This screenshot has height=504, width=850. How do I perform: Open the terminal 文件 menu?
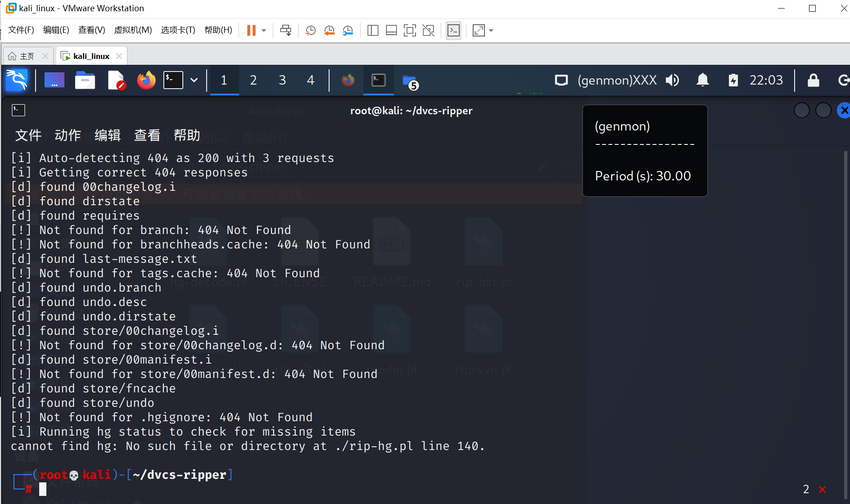[28, 135]
